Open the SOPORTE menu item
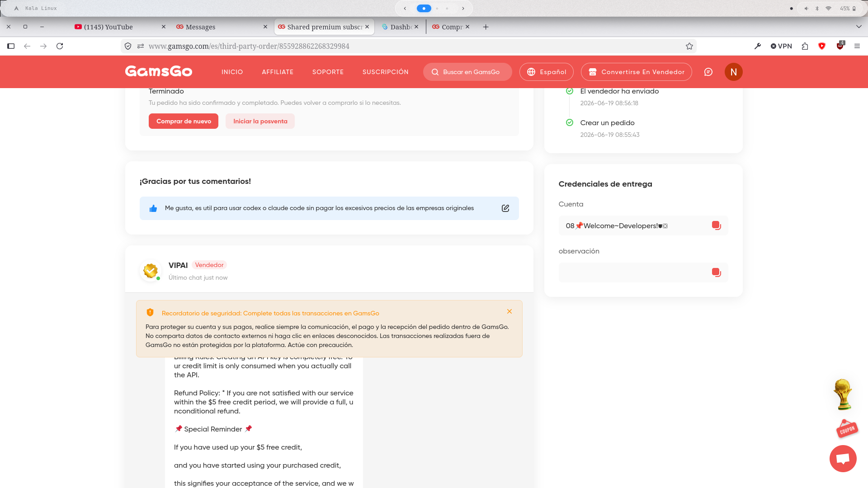Viewport: 868px width, 488px height. click(x=328, y=72)
